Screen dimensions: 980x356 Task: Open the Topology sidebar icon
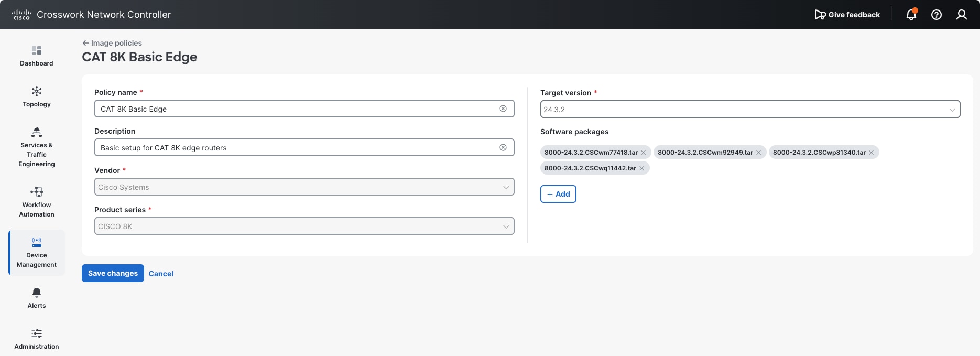[37, 91]
